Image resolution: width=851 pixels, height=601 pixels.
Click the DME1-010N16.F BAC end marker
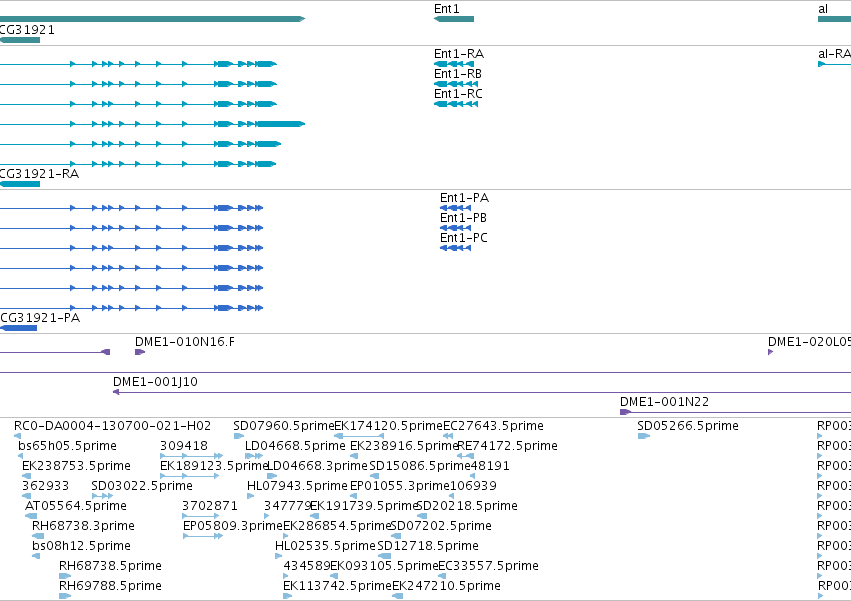[140, 352]
